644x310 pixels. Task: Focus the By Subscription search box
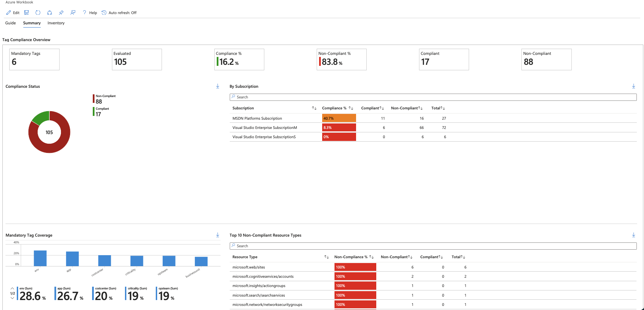pos(433,97)
